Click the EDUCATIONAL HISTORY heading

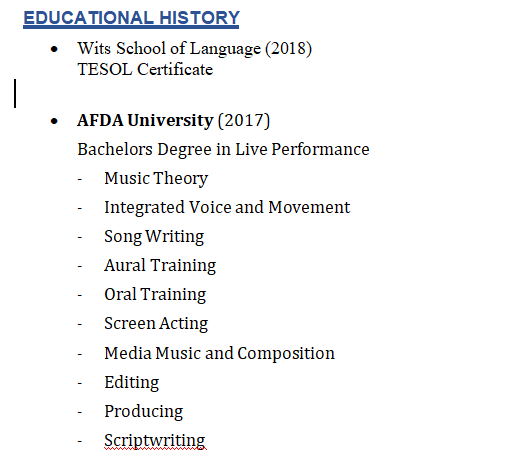point(131,18)
